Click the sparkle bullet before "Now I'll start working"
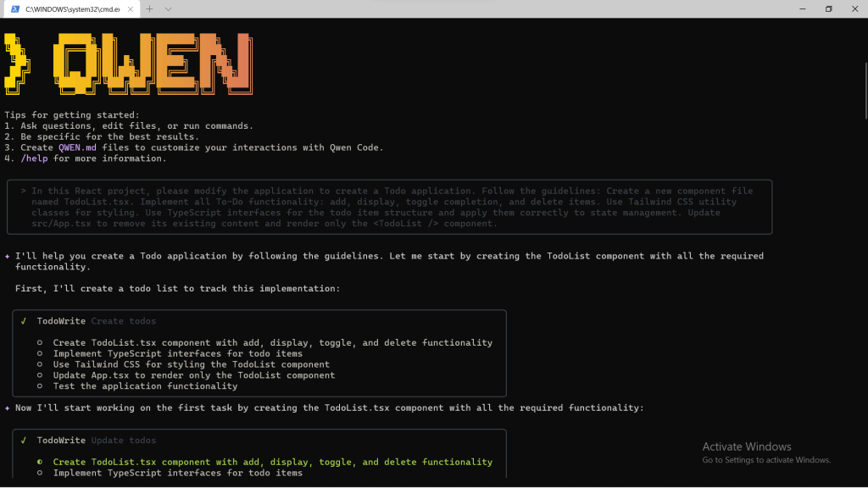The image size is (868, 488). (8, 408)
